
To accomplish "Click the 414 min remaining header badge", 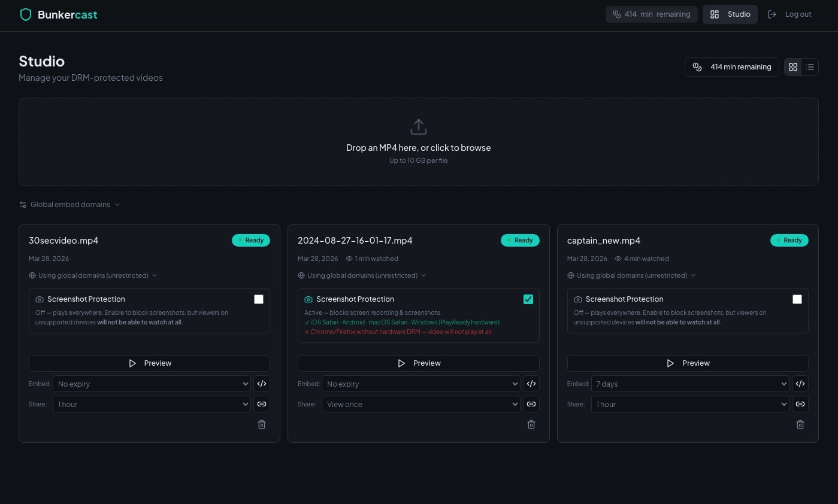I will (x=651, y=14).
